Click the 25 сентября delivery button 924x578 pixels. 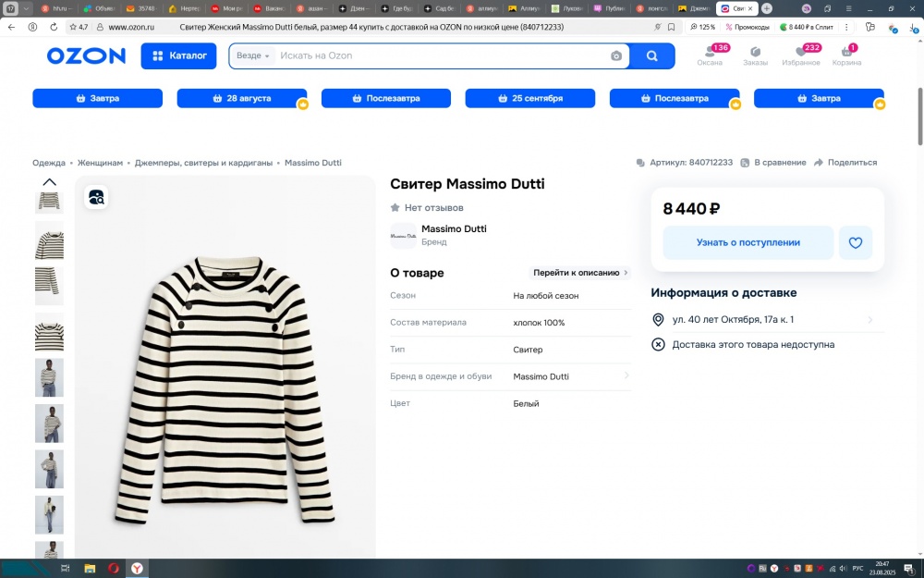529,99
